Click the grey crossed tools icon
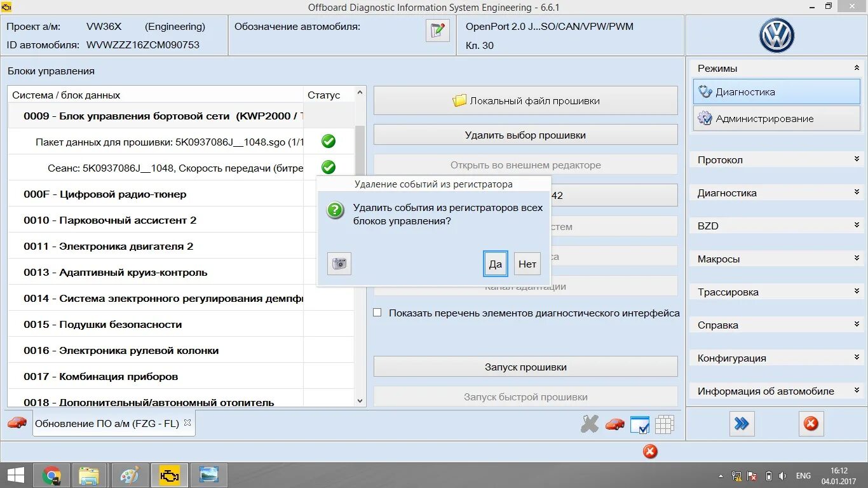The height and width of the screenshot is (488, 868). pos(590,424)
